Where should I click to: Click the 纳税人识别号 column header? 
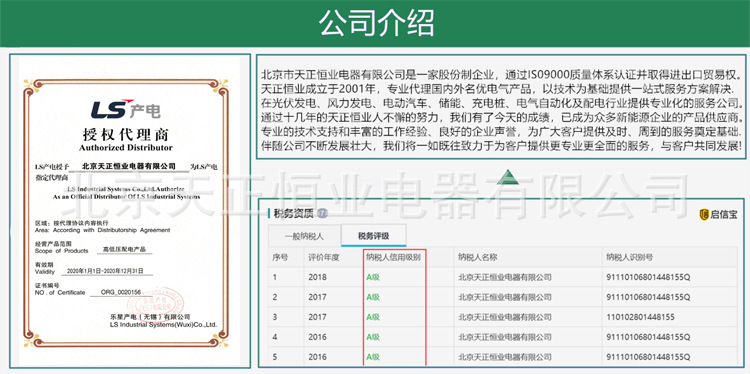629,257
